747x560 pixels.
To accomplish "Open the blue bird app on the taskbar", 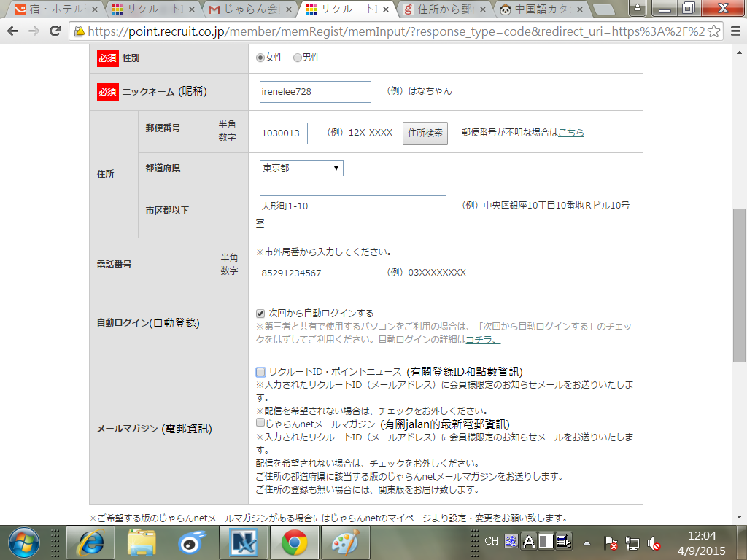I will [x=193, y=542].
